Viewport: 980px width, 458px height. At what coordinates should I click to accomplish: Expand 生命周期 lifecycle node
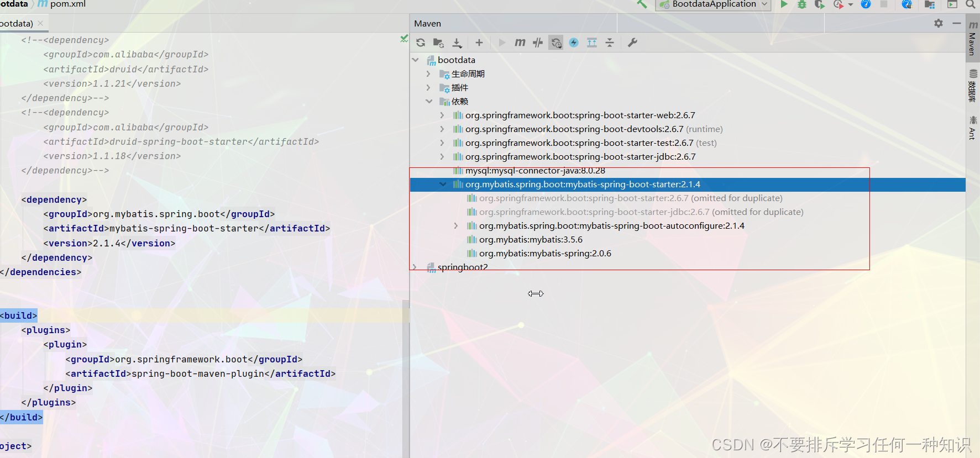428,73
